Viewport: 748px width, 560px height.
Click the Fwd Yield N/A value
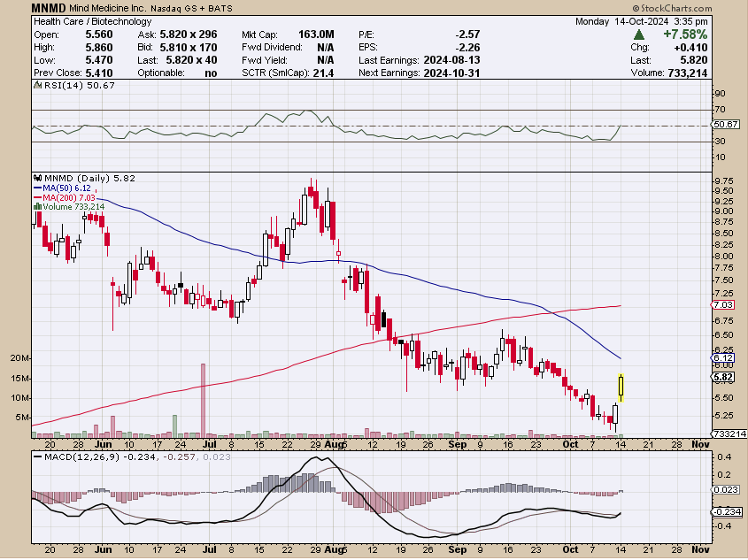[326, 60]
